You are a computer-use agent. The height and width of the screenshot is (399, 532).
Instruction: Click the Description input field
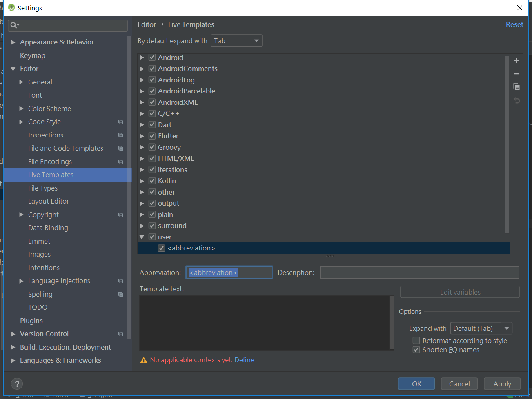[419, 273]
